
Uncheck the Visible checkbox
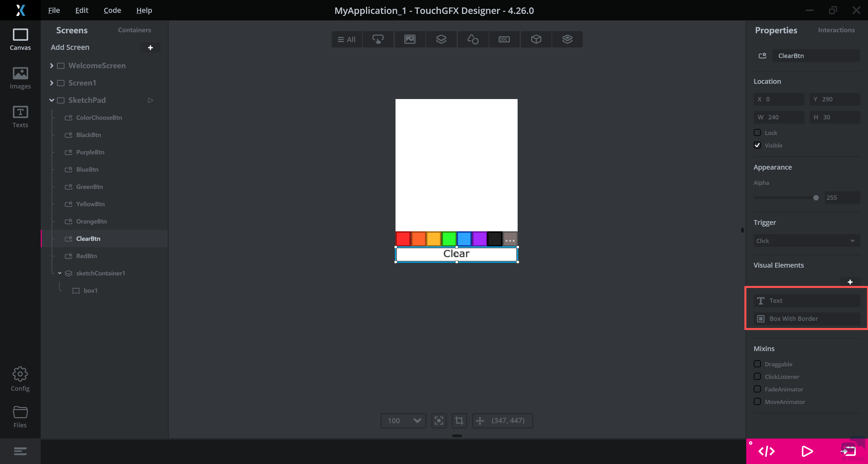pyautogui.click(x=757, y=145)
